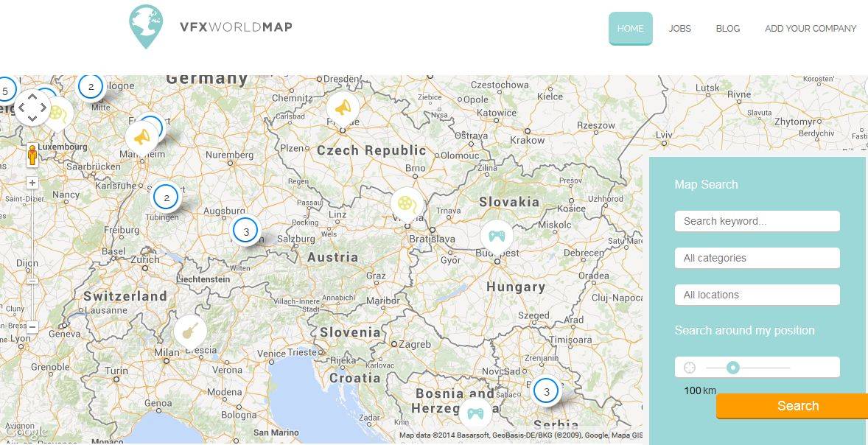Click the megaphone marker near Mannheim
The width and height of the screenshot is (868, 445).
141,137
